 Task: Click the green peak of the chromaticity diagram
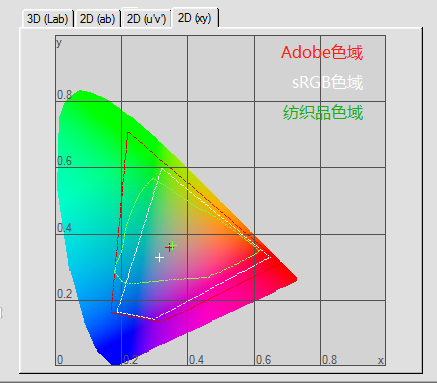coord(80,91)
